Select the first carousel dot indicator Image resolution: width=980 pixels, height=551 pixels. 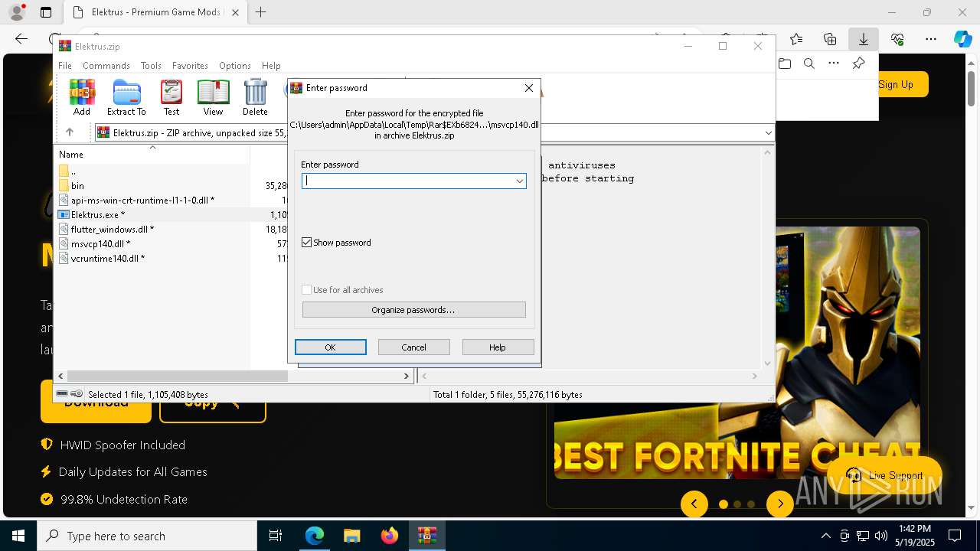[724, 504]
